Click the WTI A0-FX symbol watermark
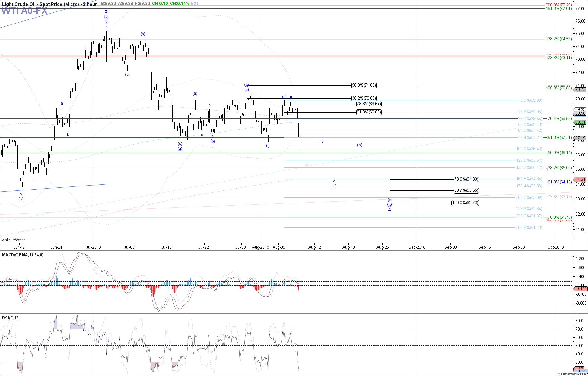This screenshot has width=588, height=376. pyautogui.click(x=24, y=11)
